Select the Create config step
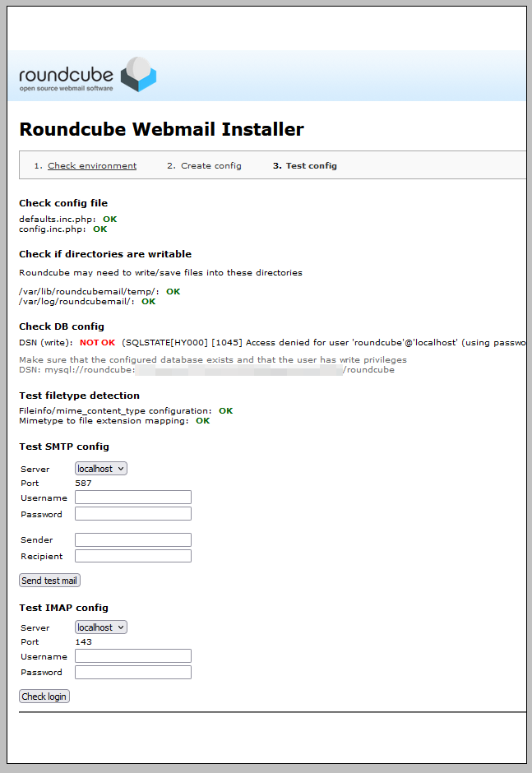 click(211, 165)
